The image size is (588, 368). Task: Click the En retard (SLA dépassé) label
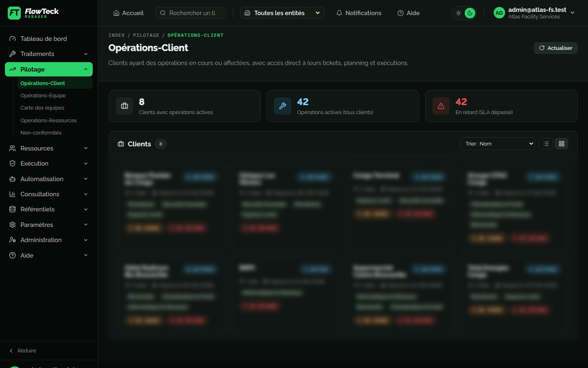click(484, 112)
